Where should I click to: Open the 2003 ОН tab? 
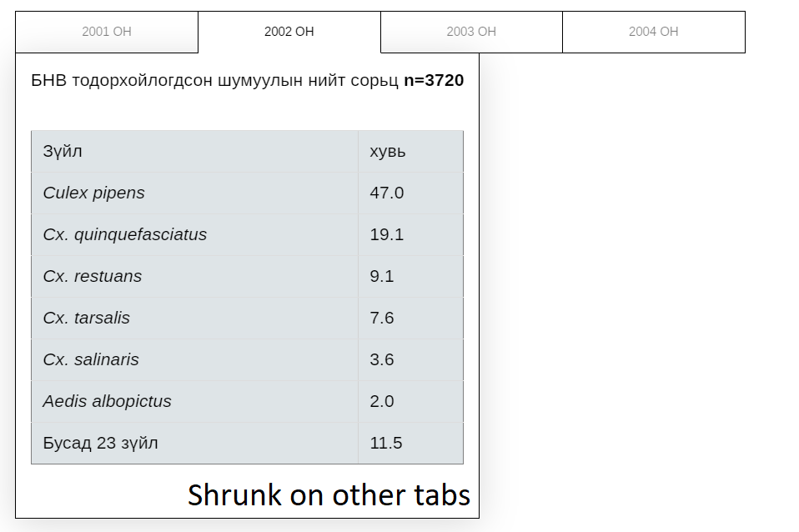(471, 32)
